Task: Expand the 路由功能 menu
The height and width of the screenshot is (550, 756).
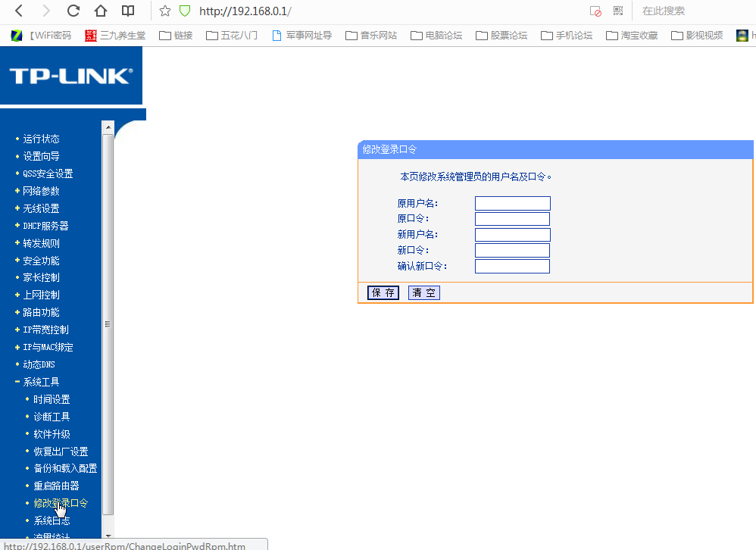Action: click(41, 312)
